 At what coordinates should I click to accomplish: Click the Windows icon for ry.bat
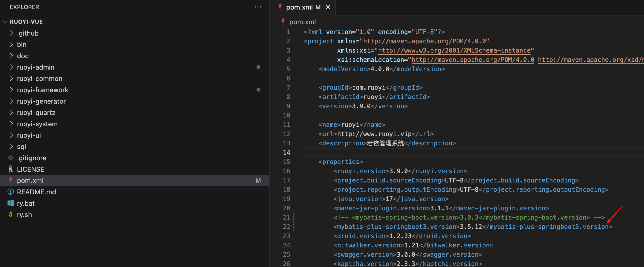coord(11,203)
